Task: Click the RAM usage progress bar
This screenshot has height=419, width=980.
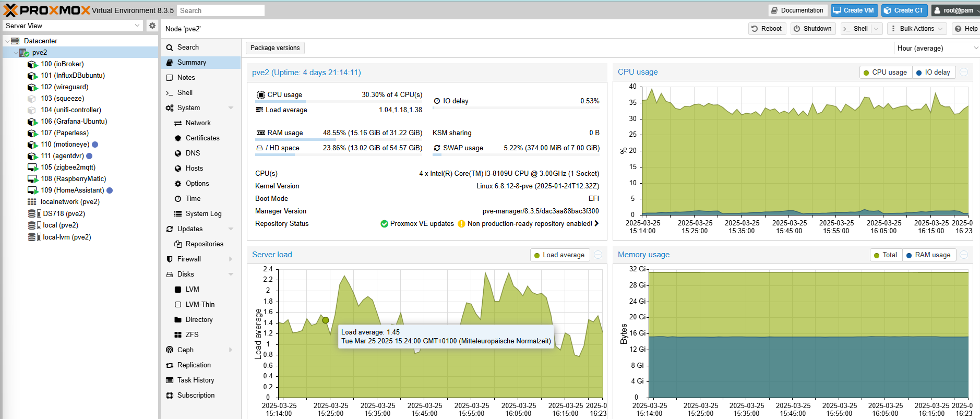Action: pyautogui.click(x=339, y=139)
